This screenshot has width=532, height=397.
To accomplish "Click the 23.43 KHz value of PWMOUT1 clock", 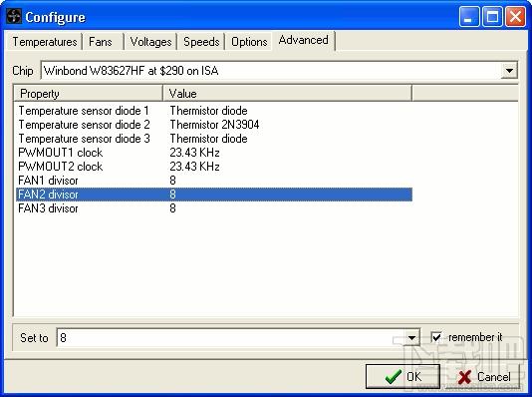I will coord(194,153).
